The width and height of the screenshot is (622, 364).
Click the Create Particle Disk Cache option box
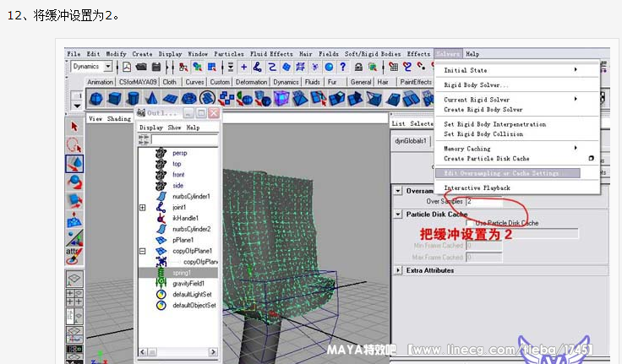pyautogui.click(x=591, y=158)
